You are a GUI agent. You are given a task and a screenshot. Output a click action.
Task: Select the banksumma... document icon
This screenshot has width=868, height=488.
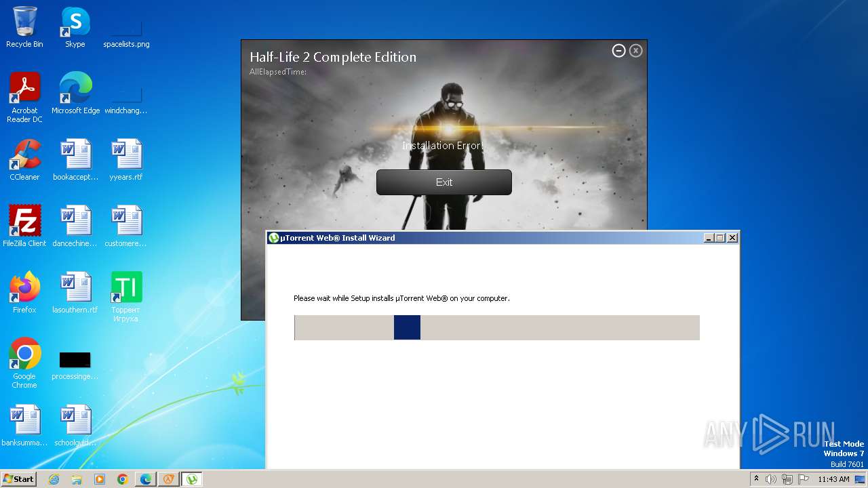[x=24, y=426]
